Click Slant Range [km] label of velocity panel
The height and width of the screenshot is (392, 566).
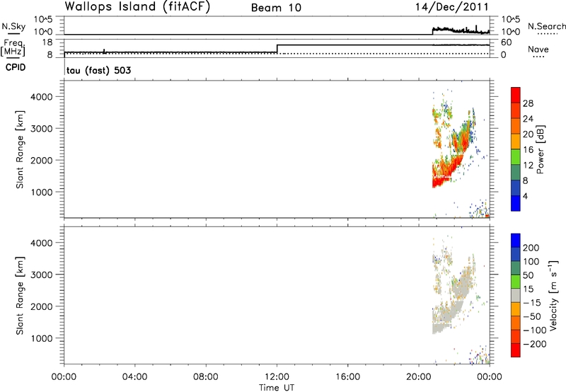(20, 296)
